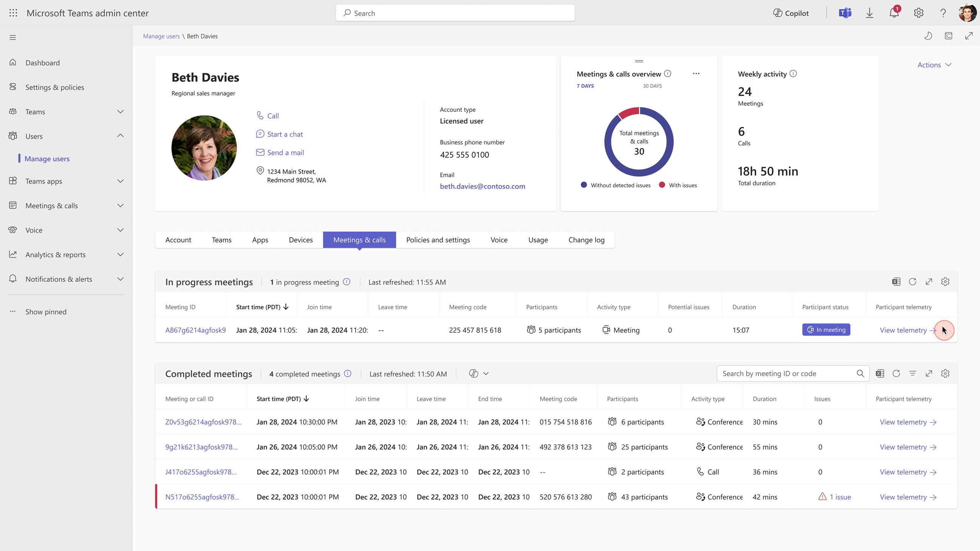
Task: Refresh the in progress meetings table
Action: [x=912, y=282]
